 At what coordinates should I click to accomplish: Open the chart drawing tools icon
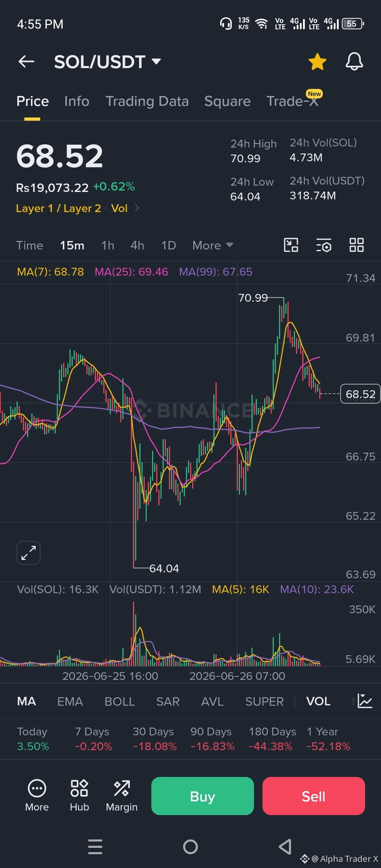[x=291, y=245]
